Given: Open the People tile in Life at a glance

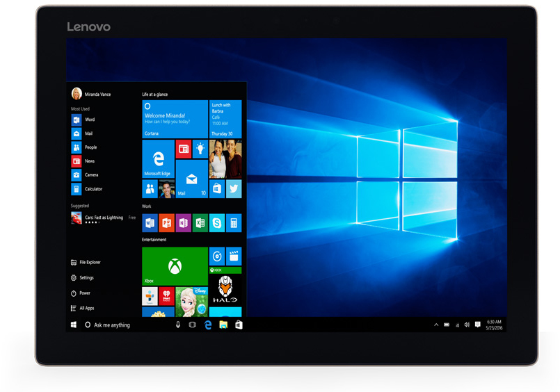Looking at the screenshot, I should [150, 188].
